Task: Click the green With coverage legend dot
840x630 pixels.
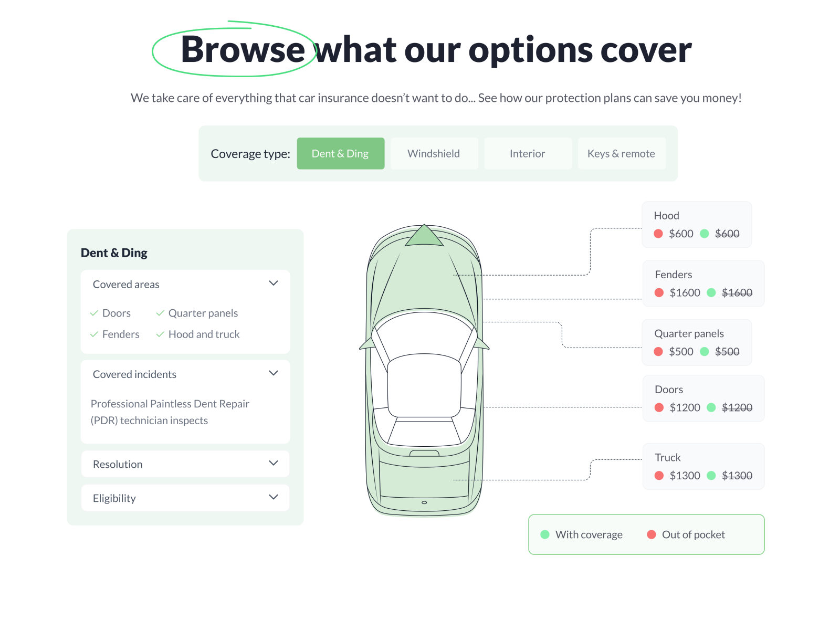Action: (x=545, y=534)
